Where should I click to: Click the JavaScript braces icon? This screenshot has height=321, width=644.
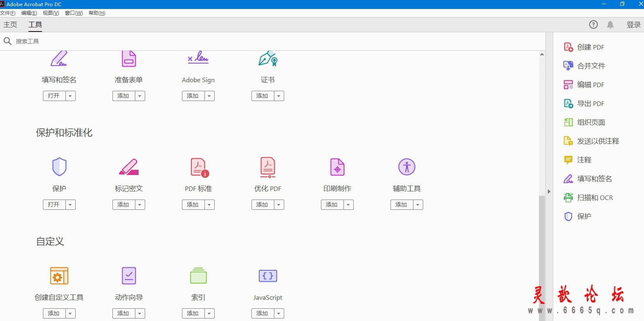click(x=268, y=276)
